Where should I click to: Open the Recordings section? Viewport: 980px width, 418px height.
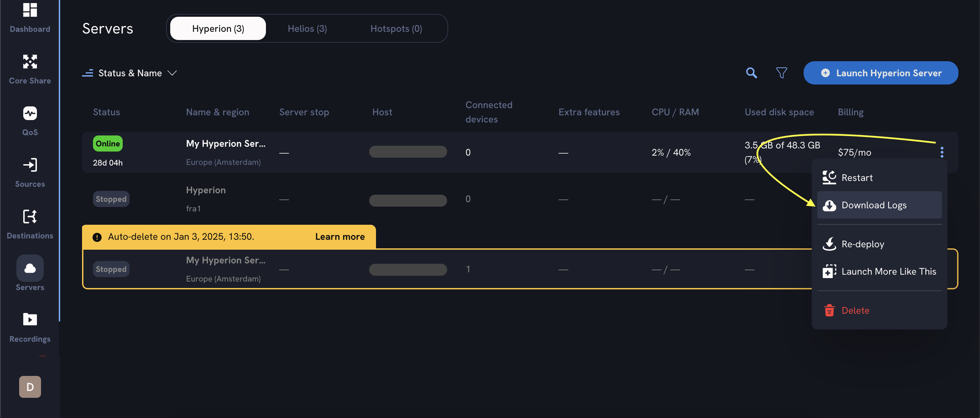tap(30, 319)
